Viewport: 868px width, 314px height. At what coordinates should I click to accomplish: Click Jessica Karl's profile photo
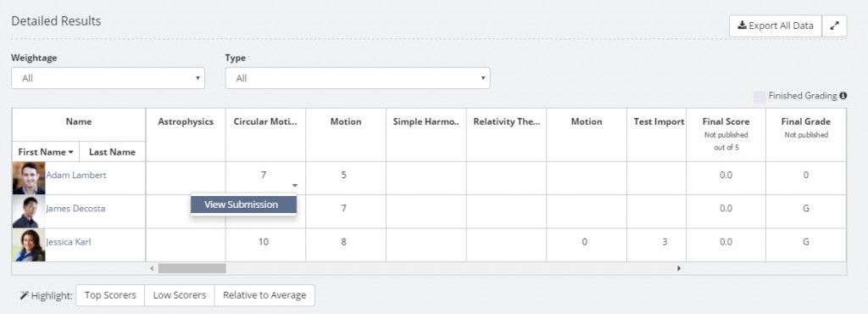point(29,244)
